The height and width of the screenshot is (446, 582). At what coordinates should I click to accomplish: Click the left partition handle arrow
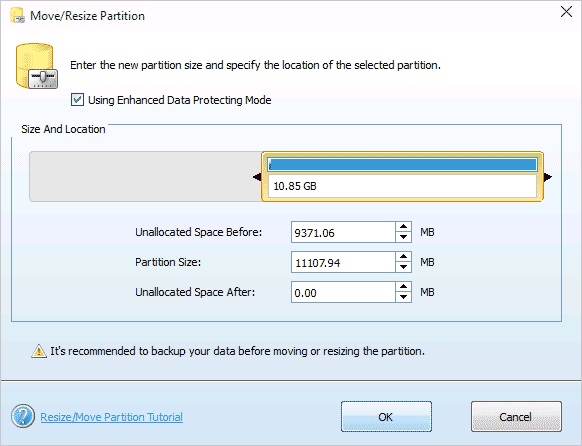point(257,177)
